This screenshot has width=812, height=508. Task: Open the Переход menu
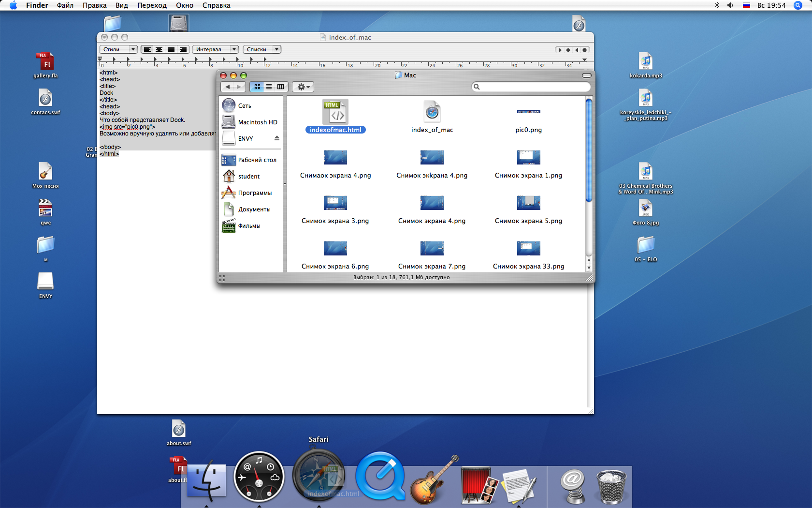[x=152, y=5]
